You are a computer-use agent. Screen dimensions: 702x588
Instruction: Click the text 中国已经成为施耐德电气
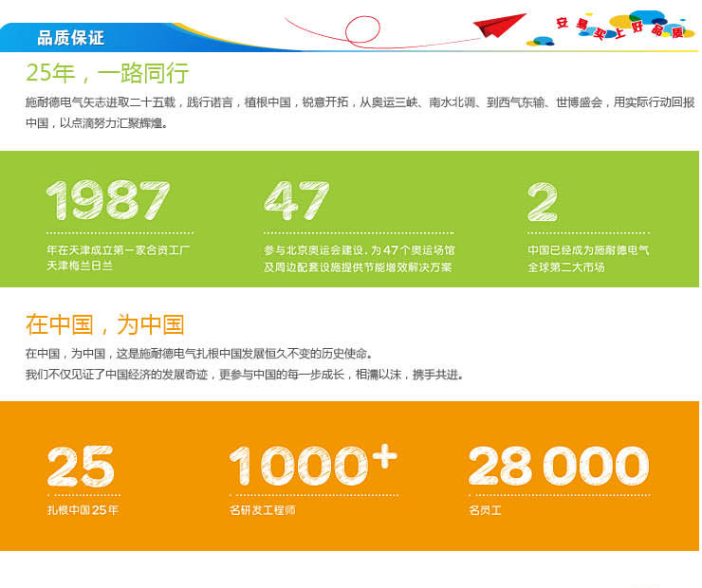[588, 250]
